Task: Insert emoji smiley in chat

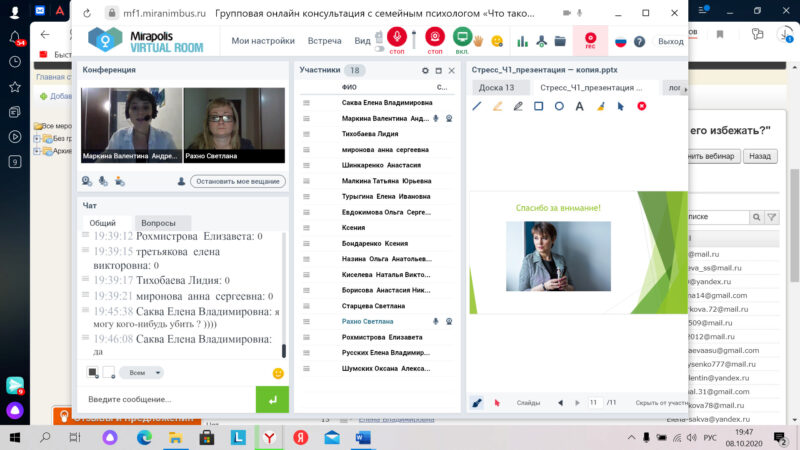Action: [x=278, y=373]
